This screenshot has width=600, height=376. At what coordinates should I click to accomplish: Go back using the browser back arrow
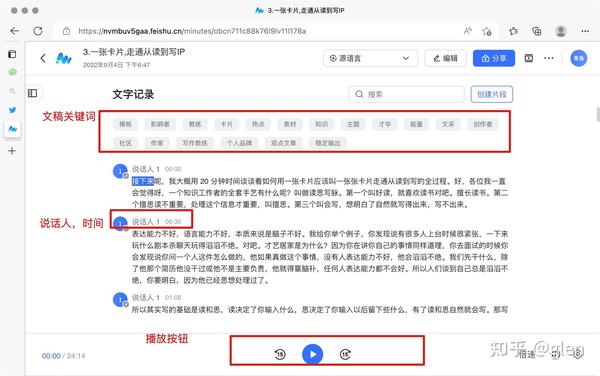[x=15, y=31]
